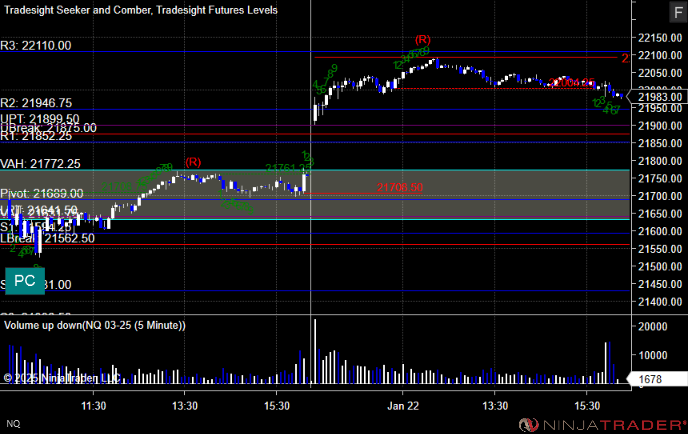Select the VAH: 21772.25 level label
Viewport: 688px width, 434px height.
tap(40, 164)
